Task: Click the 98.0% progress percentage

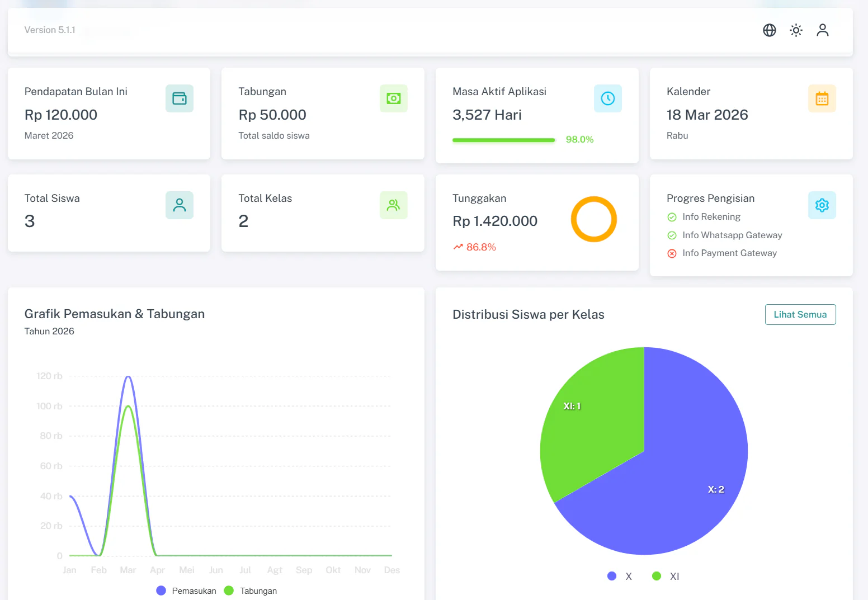Action: [579, 140]
